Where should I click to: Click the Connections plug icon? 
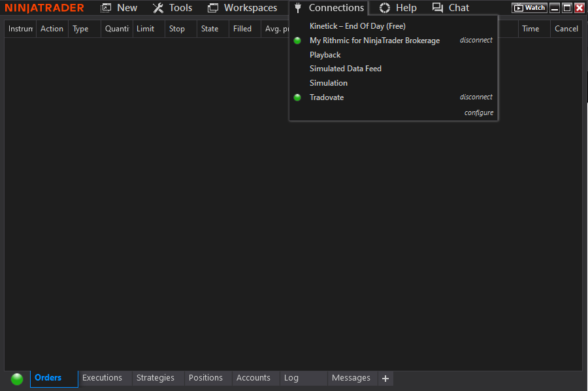(298, 8)
